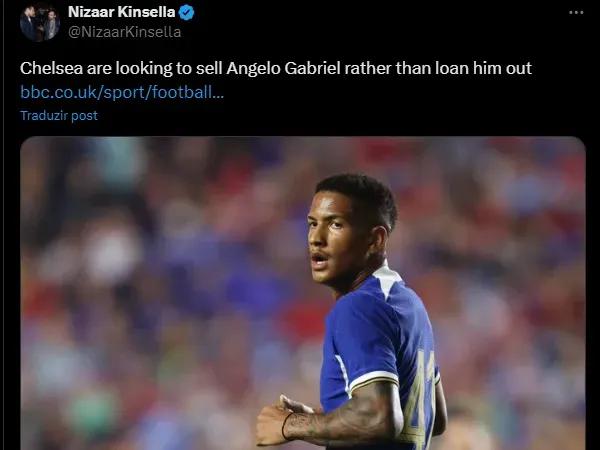Open the three-dot more options menu
This screenshot has width=600, height=450.
click(x=575, y=12)
